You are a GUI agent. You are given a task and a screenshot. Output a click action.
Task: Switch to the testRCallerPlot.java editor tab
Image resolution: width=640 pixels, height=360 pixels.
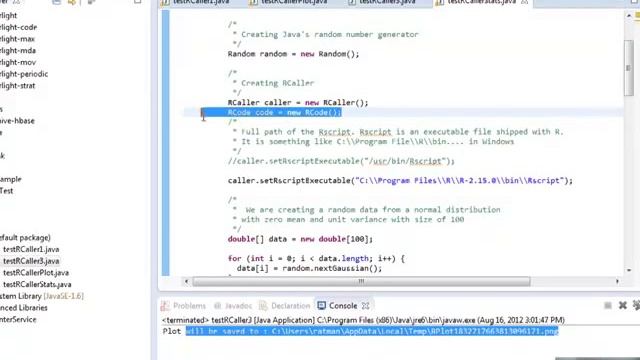point(289,2)
